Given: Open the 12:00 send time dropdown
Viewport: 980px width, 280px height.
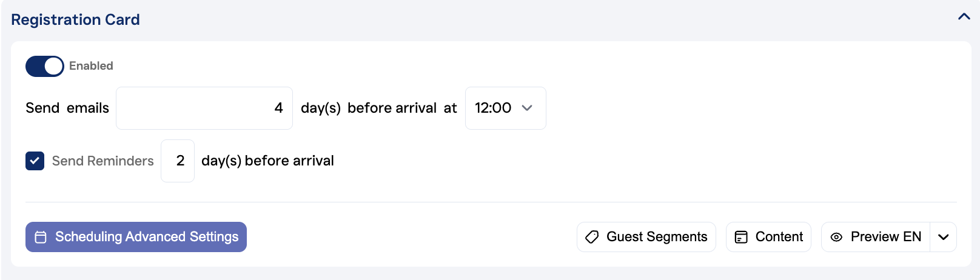Looking at the screenshot, I should click(505, 108).
